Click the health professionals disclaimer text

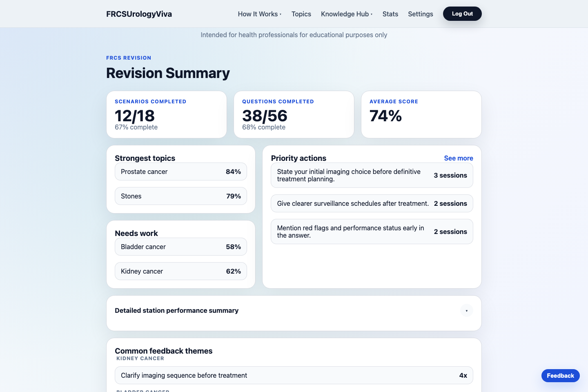294,35
